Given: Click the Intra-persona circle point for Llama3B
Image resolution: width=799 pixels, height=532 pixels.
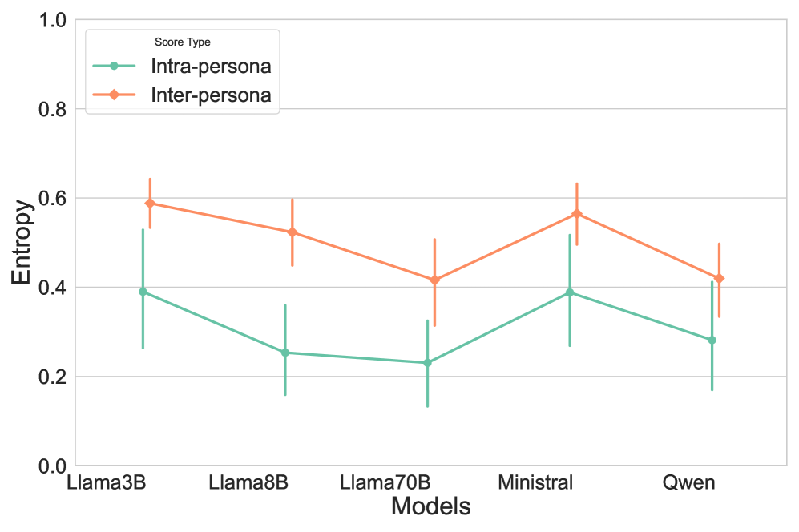Looking at the screenshot, I should tap(143, 292).
